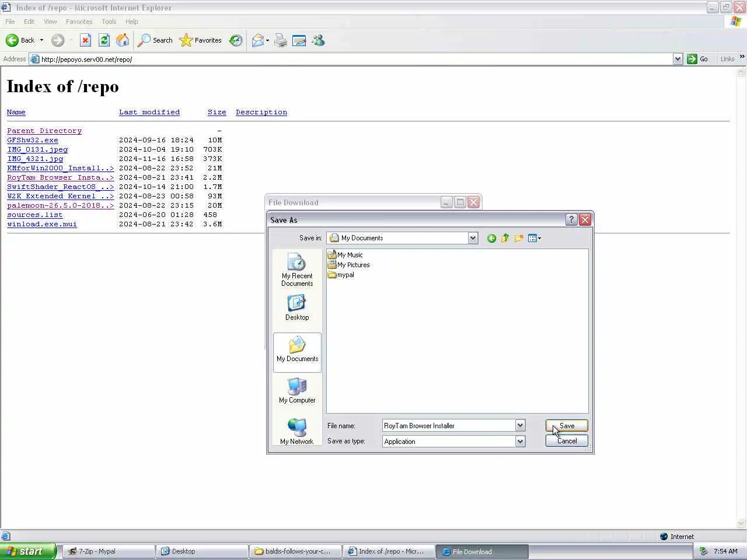
Task: Open KMforWin2000_Install link
Action: coord(61,168)
